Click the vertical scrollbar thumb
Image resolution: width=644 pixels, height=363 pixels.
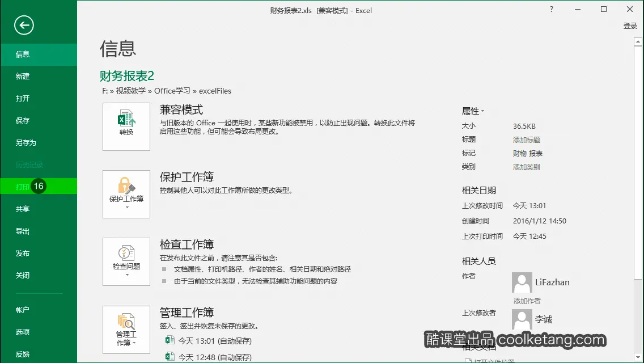coord(638,162)
